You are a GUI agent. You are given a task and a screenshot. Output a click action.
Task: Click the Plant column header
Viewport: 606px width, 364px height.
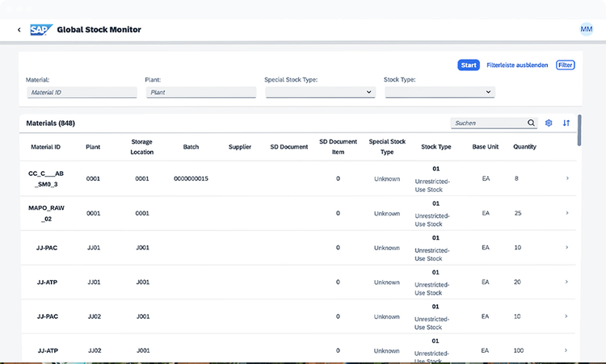93,147
